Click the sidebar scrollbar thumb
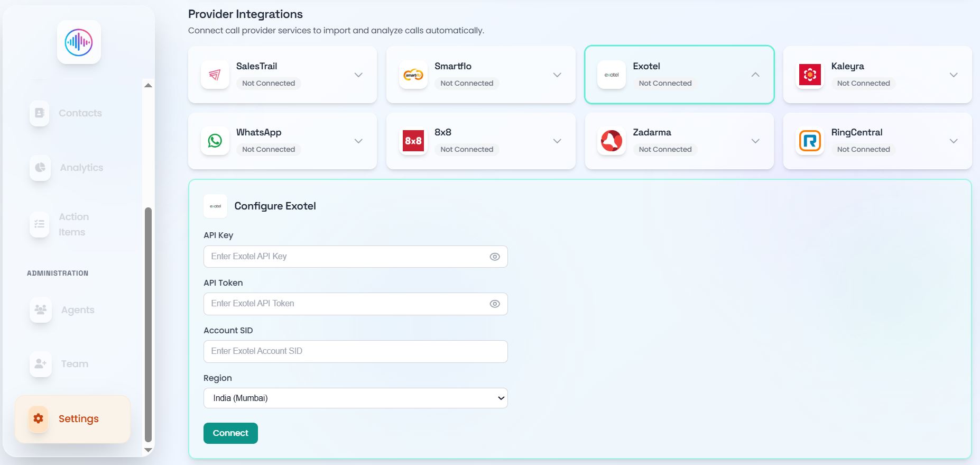This screenshot has height=465, width=980. [x=148, y=325]
